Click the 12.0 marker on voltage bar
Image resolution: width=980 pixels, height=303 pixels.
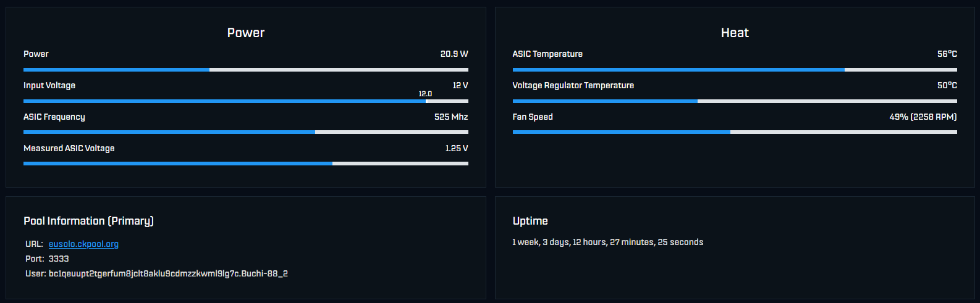(x=425, y=94)
